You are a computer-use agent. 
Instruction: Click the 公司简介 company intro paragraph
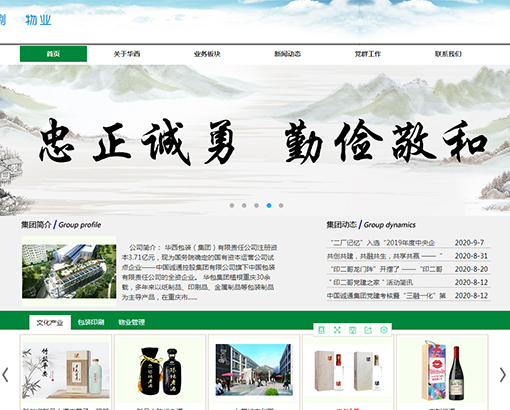[199, 272]
